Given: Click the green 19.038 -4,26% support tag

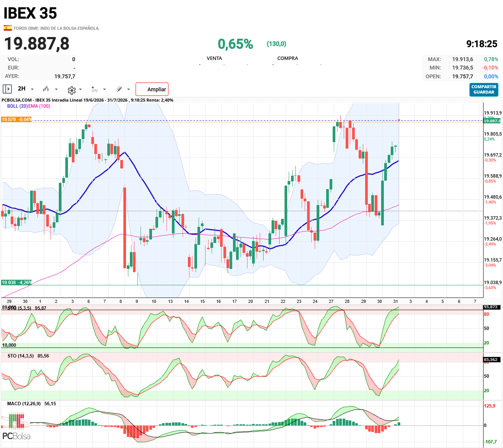Looking at the screenshot, I should (16, 283).
